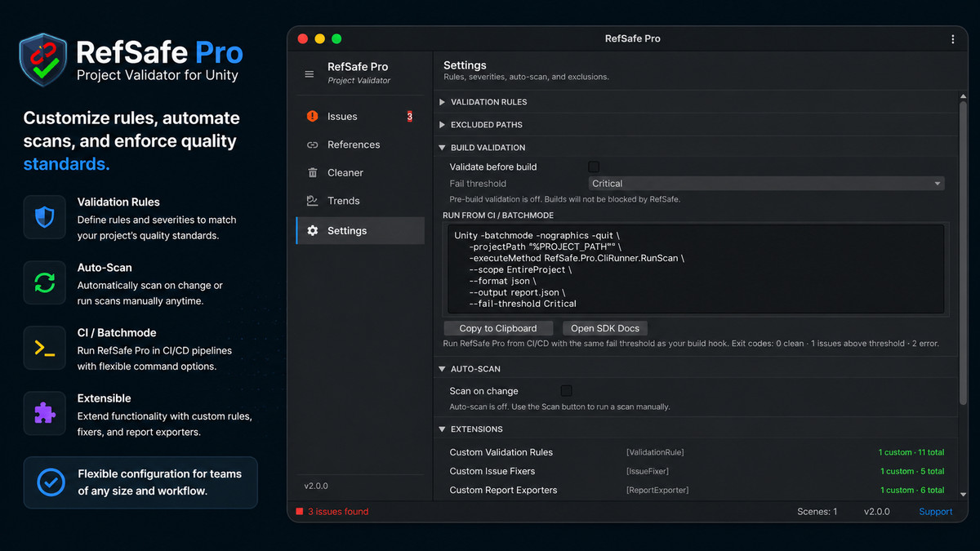Image resolution: width=980 pixels, height=551 pixels.
Task: Enable Scan on change checkbox
Action: tap(566, 391)
